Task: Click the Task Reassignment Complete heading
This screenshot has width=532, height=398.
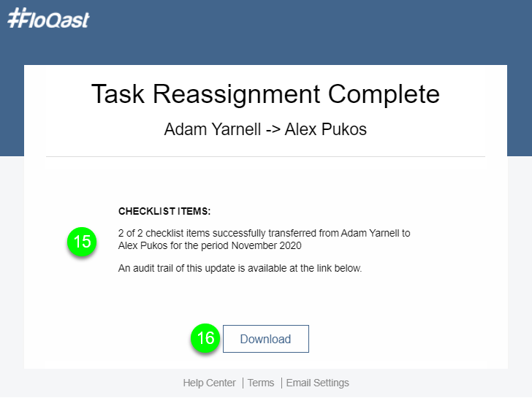Action: click(x=265, y=94)
